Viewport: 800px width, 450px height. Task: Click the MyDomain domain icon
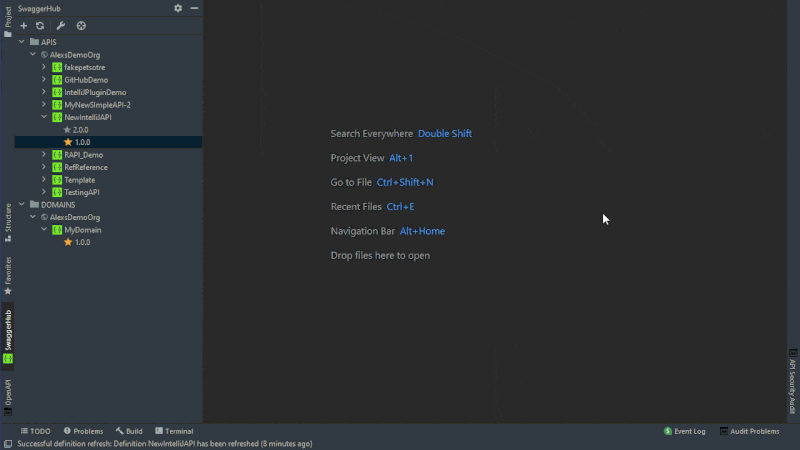pyautogui.click(x=57, y=230)
